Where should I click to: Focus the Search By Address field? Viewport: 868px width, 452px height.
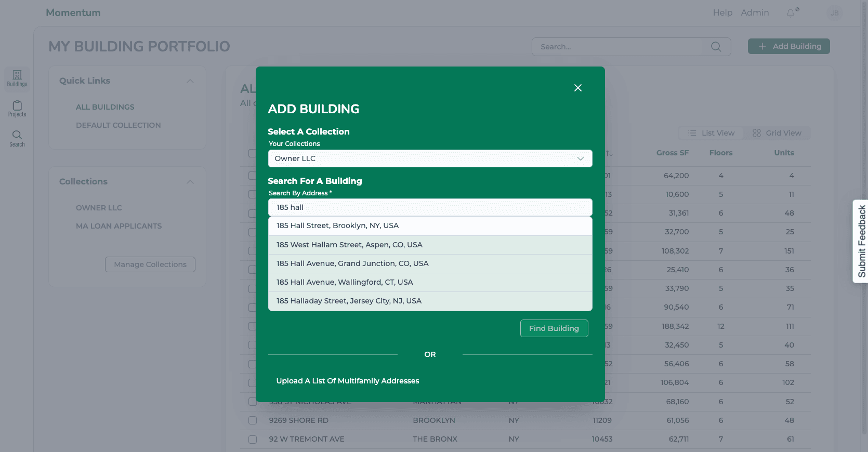[430, 207]
